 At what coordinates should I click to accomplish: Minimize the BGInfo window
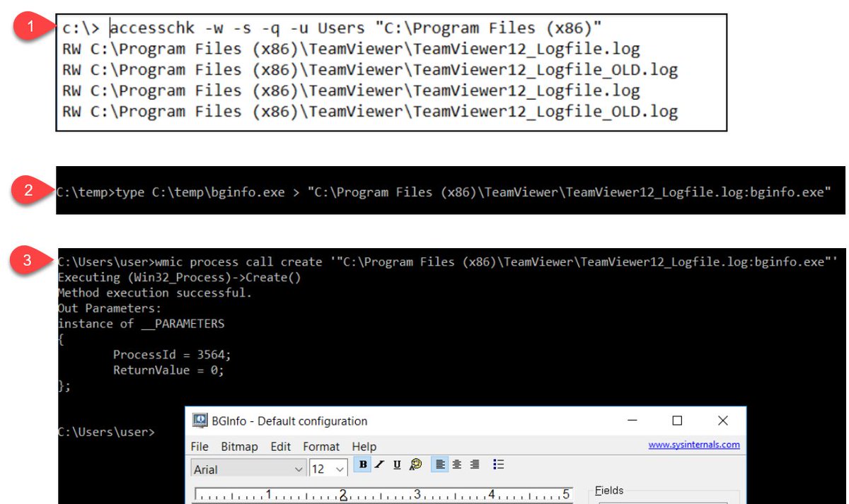pyautogui.click(x=633, y=421)
